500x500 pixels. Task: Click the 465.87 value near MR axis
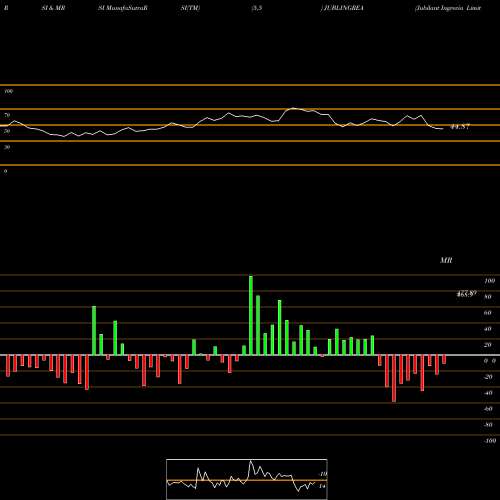pyautogui.click(x=466, y=294)
